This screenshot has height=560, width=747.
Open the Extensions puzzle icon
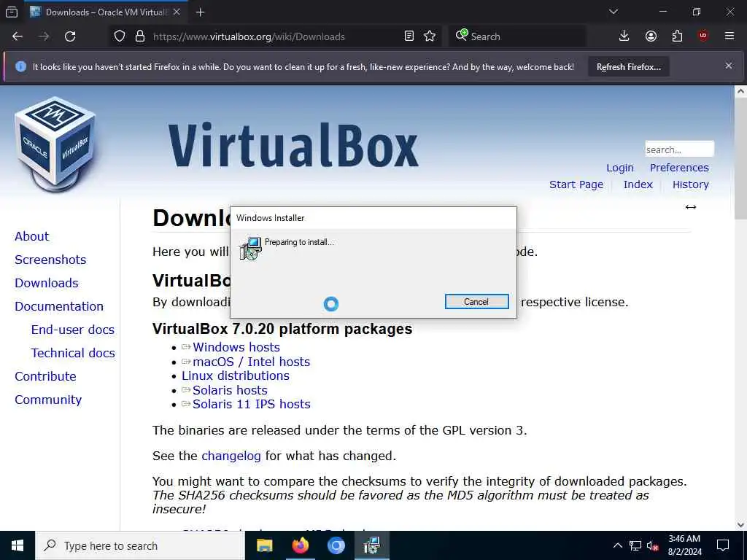(x=677, y=36)
